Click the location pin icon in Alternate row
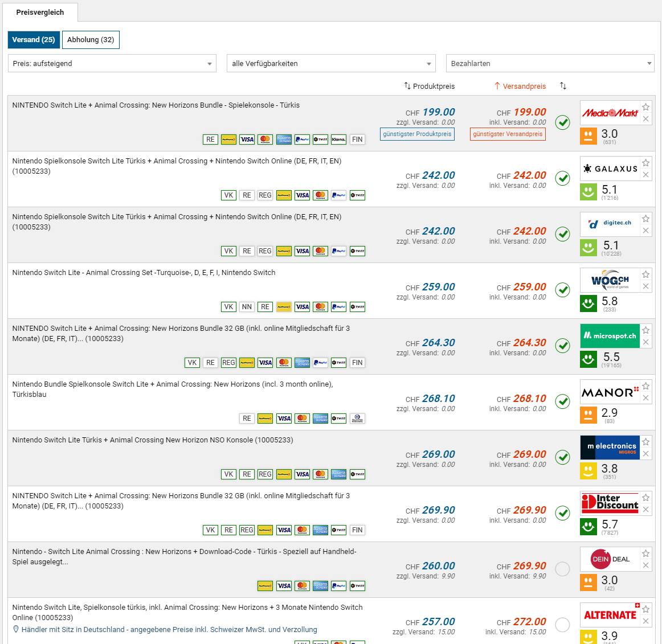This screenshot has width=662, height=644. (x=16, y=629)
